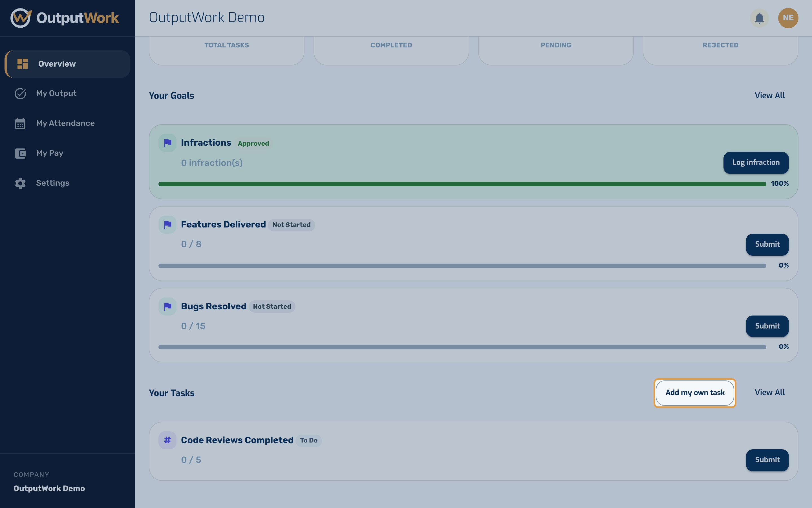Screen dimensions: 812x508
Task: Open My Output in sidebar
Action: click(67, 93)
